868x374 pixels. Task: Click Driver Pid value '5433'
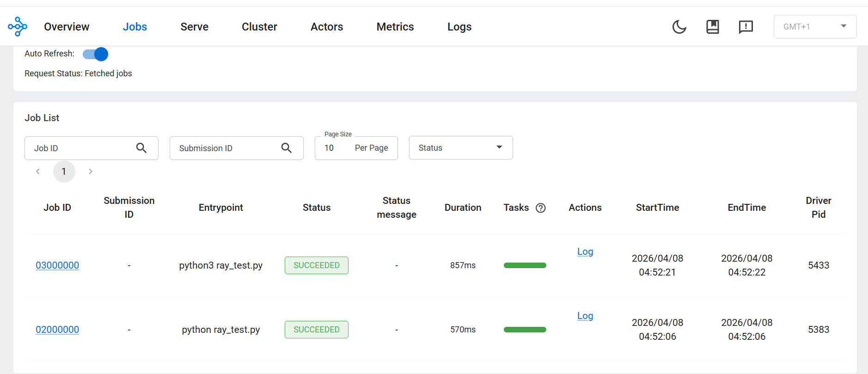click(x=819, y=265)
